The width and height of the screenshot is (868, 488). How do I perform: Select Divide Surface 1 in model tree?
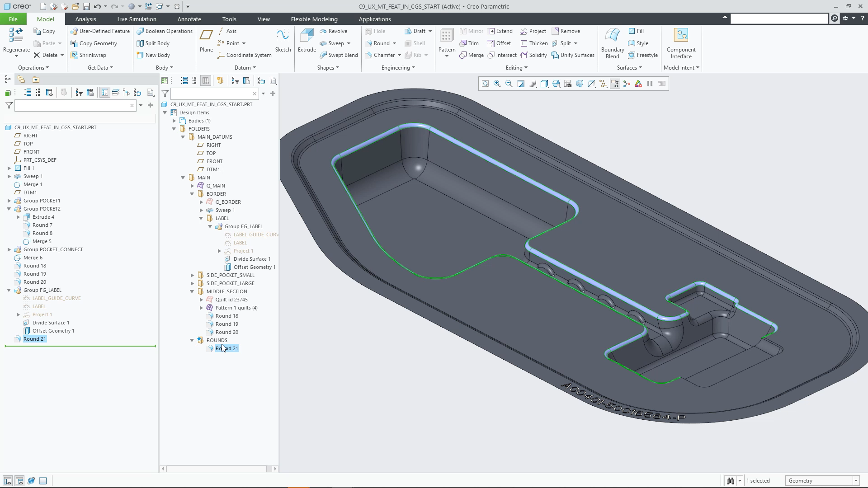pyautogui.click(x=51, y=323)
